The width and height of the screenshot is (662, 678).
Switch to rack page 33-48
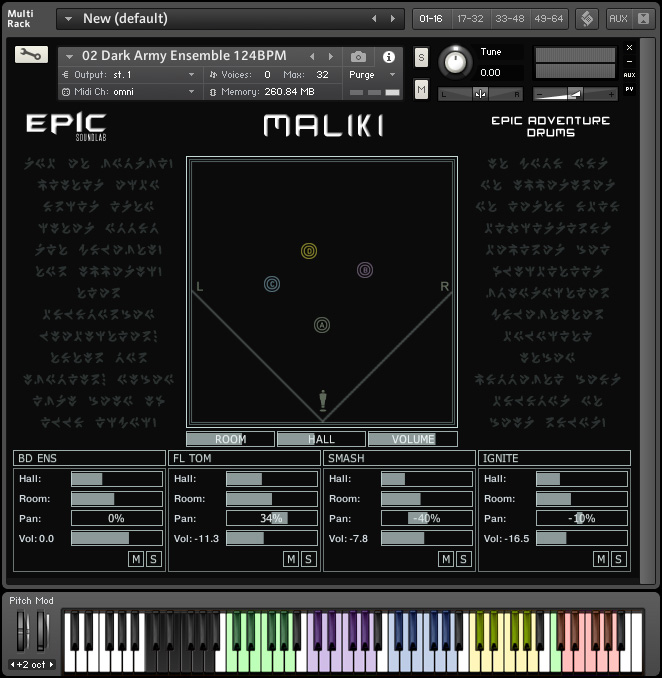(509, 19)
